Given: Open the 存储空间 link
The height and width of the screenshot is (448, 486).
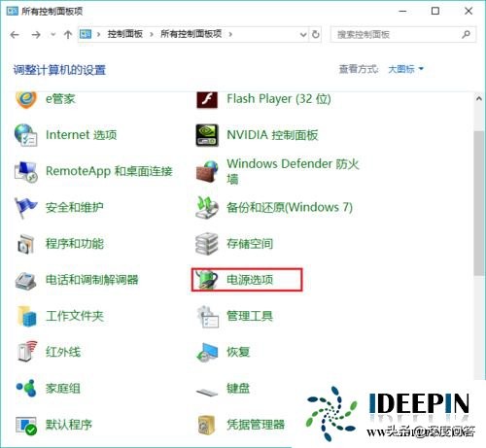Looking at the screenshot, I should coord(250,244).
